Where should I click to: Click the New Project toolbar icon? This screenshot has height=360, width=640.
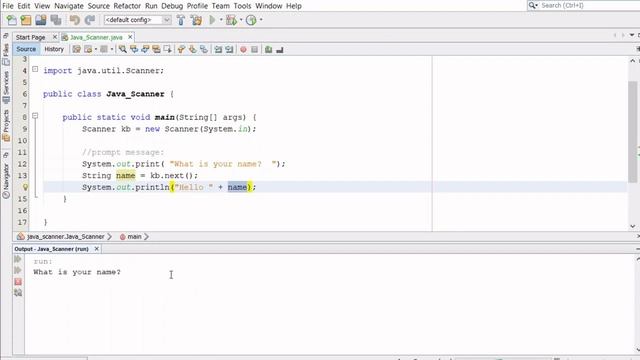click(x=26, y=20)
